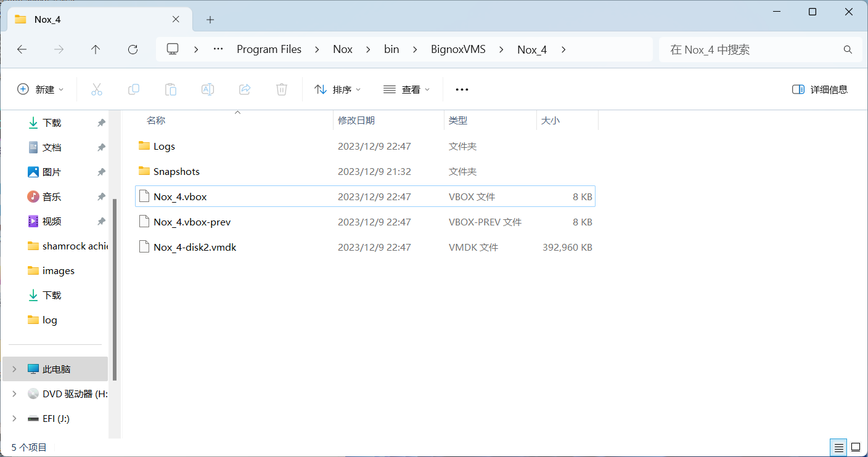Viewport: 868px width, 457px height.
Task: Sort files by 修改日期 column header
Action: pyautogui.click(x=356, y=121)
